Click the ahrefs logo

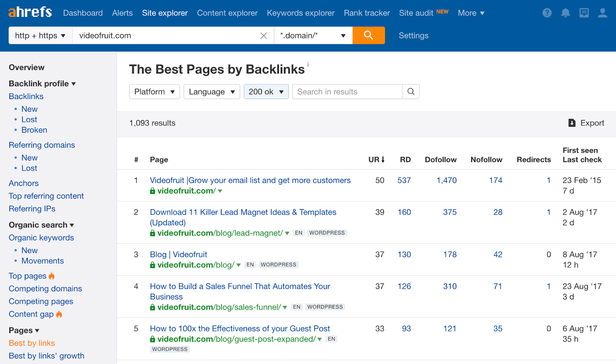click(30, 12)
